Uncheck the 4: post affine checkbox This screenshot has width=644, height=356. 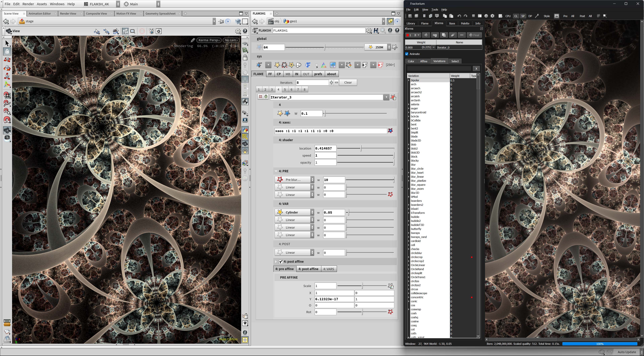point(281,262)
